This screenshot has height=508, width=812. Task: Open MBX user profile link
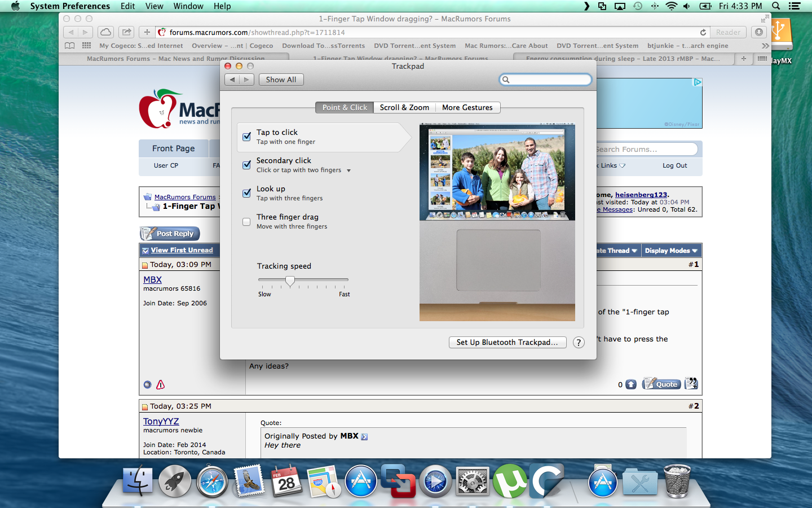click(x=152, y=279)
